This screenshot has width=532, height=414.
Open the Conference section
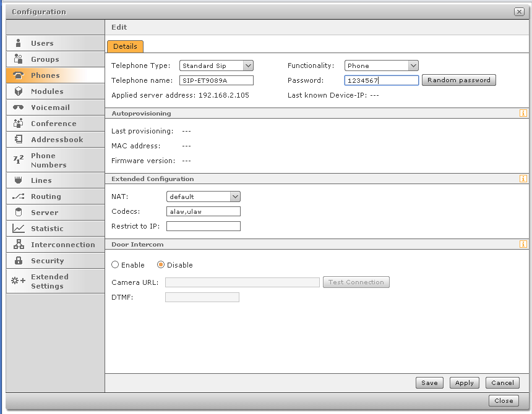point(55,124)
